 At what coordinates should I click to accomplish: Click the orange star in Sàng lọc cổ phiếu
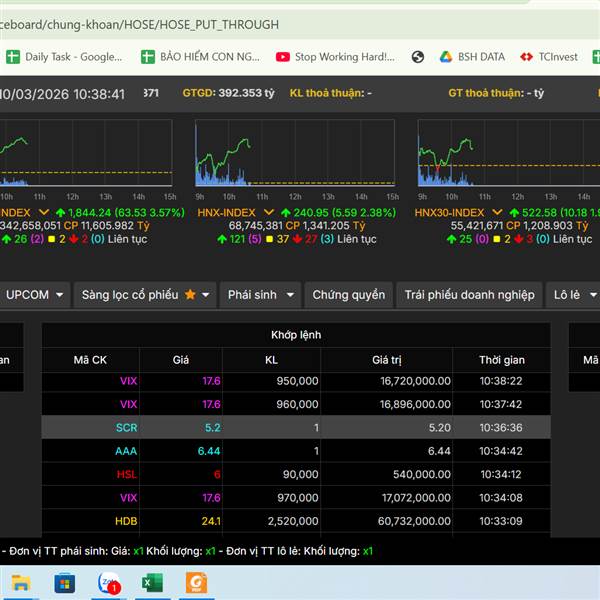pyautogui.click(x=190, y=295)
